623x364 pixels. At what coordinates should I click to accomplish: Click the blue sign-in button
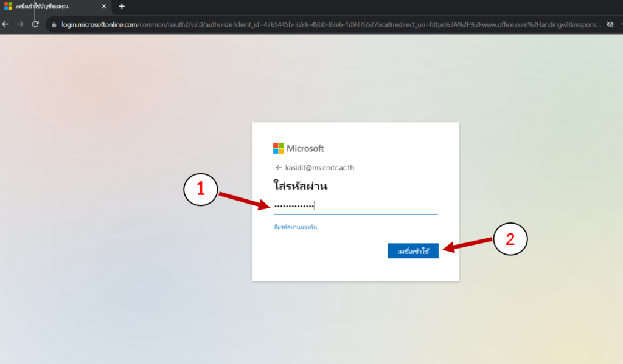[x=413, y=251]
